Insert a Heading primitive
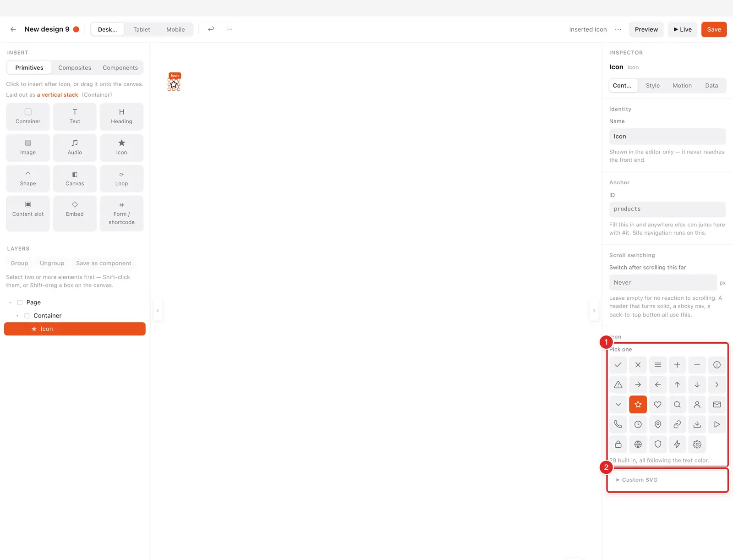733x560 pixels. point(121,116)
